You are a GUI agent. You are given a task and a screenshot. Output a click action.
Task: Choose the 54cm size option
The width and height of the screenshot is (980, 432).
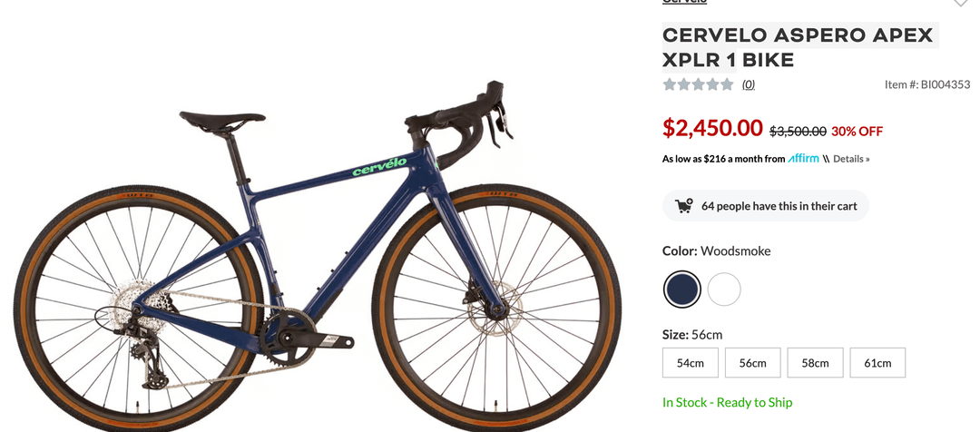[690, 363]
